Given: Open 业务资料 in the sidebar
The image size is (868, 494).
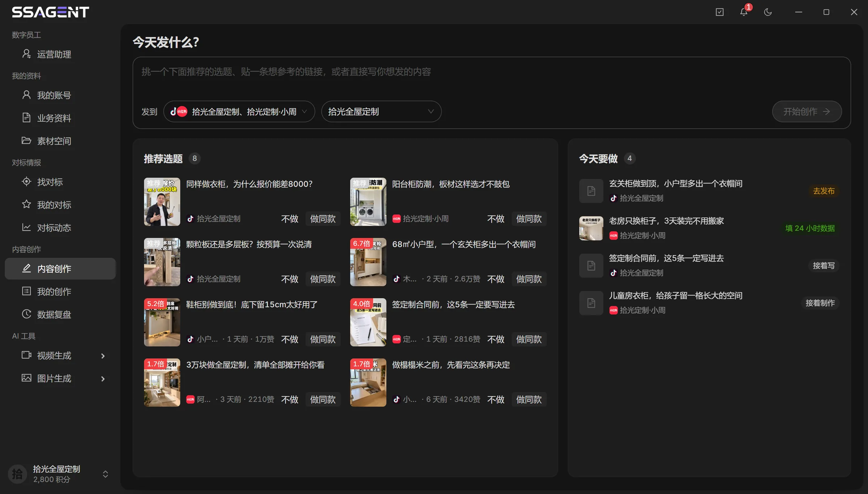Looking at the screenshot, I should click(x=60, y=118).
